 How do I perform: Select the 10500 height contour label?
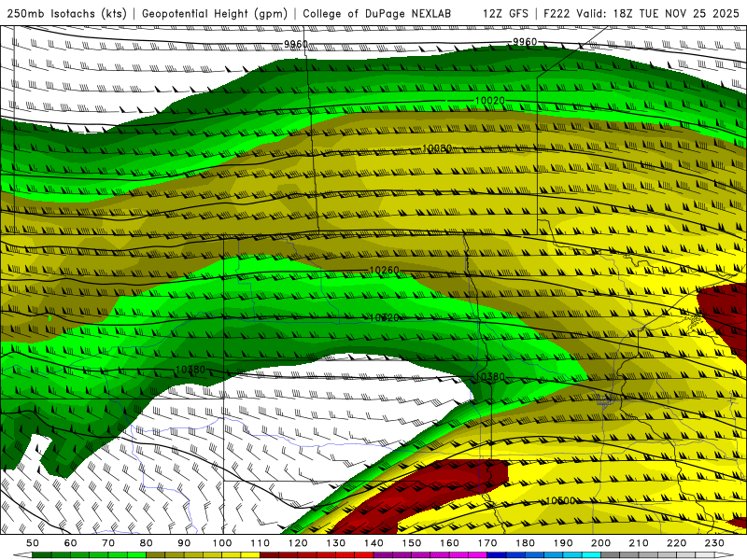point(560,501)
